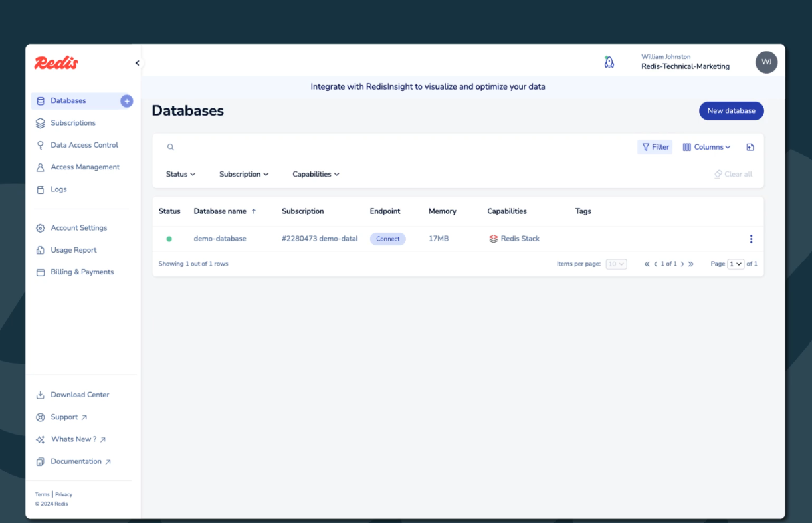Add database using the plus icon in the sidebar
The image size is (812, 523).
point(126,101)
